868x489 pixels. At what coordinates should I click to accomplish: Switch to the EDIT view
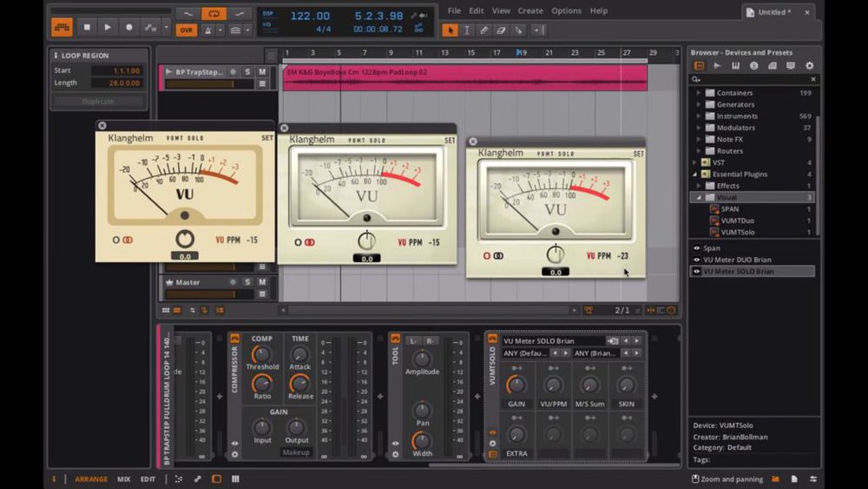(148, 479)
